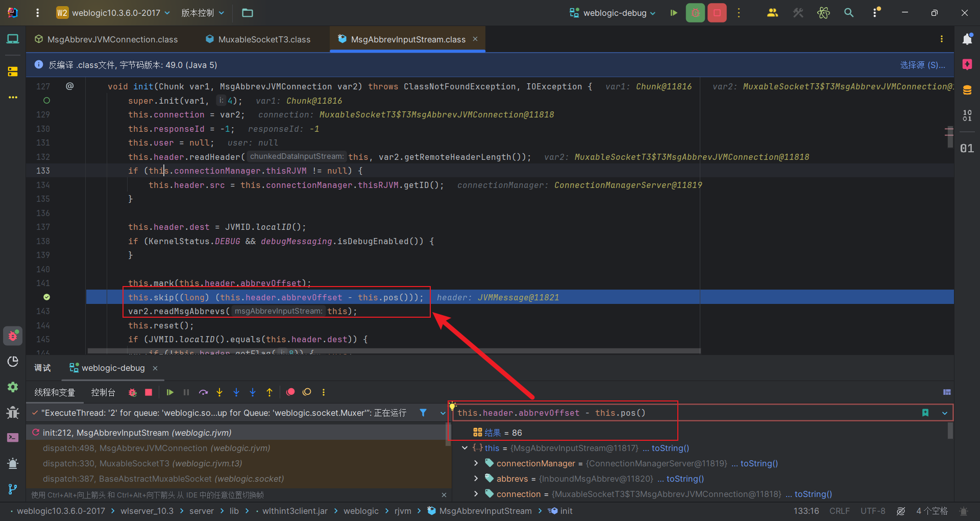
Task: Open the 版本控制 version control dropdown
Action: pyautogui.click(x=203, y=13)
